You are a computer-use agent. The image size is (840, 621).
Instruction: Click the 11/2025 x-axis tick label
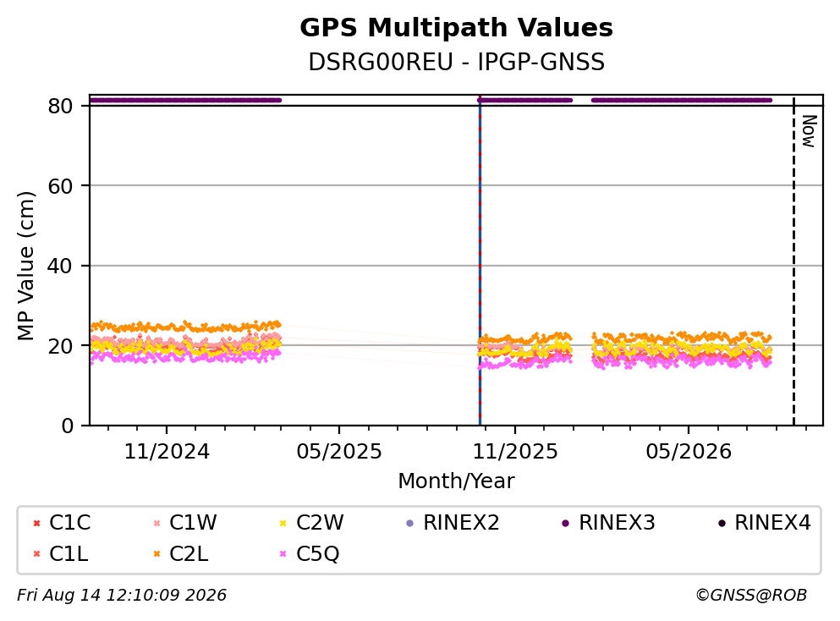point(515,452)
